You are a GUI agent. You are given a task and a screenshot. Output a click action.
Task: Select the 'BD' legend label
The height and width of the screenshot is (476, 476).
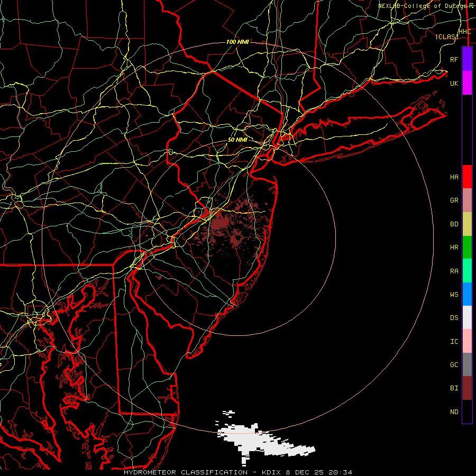(454, 224)
